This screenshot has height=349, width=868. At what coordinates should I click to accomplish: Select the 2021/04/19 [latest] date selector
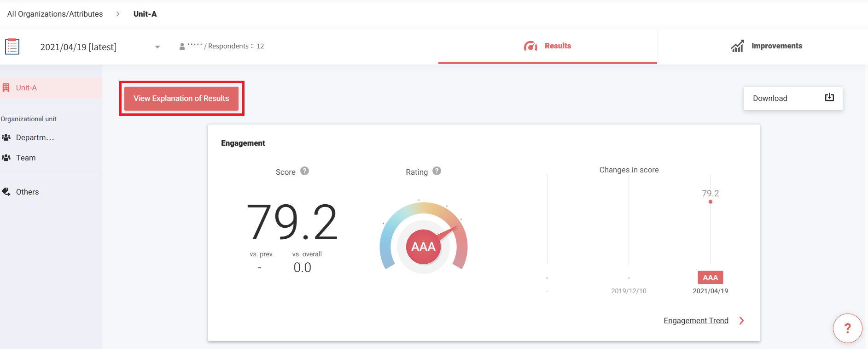[x=78, y=47]
